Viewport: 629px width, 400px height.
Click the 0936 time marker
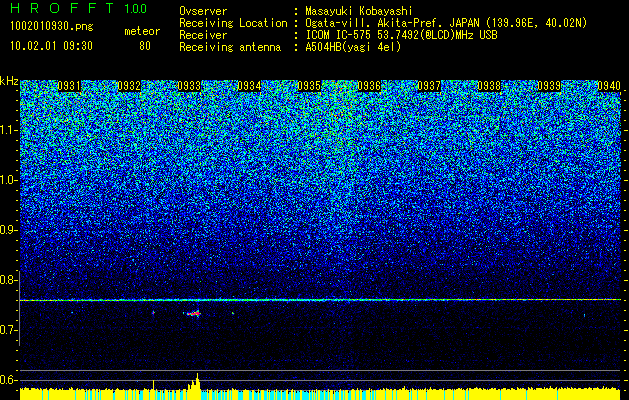pos(369,86)
